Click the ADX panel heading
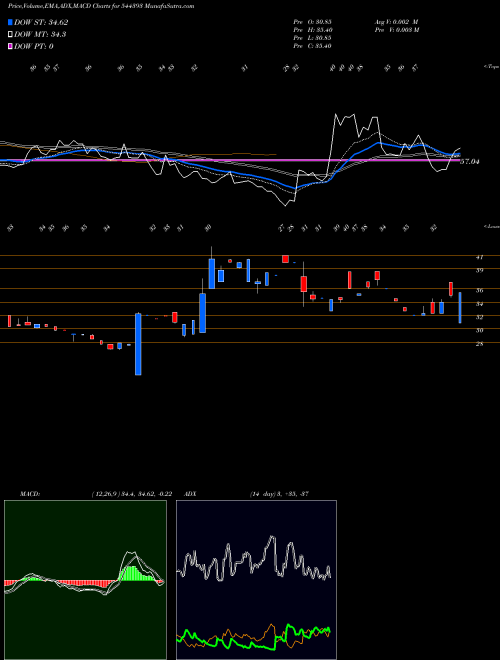The height and width of the screenshot is (660, 500). coord(191,494)
